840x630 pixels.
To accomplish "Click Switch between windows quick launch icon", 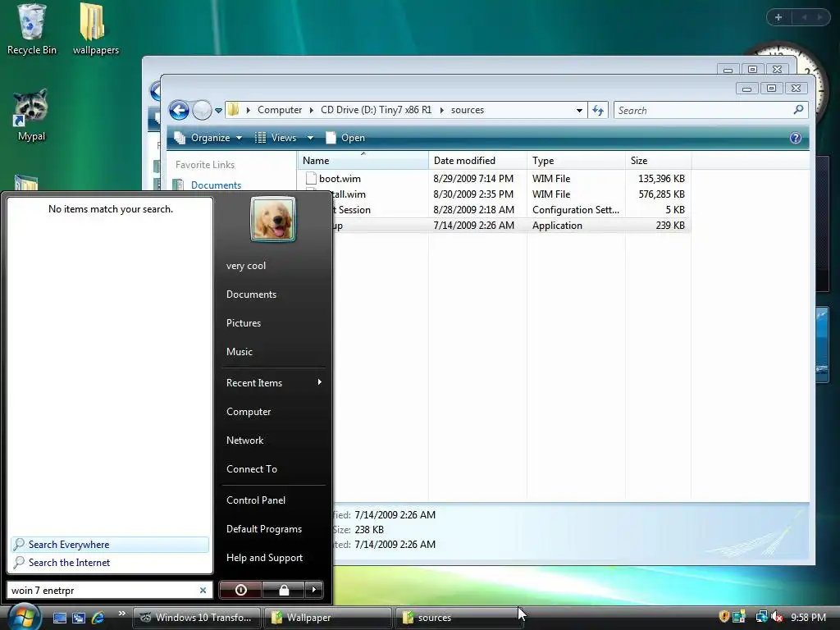I will (79, 618).
